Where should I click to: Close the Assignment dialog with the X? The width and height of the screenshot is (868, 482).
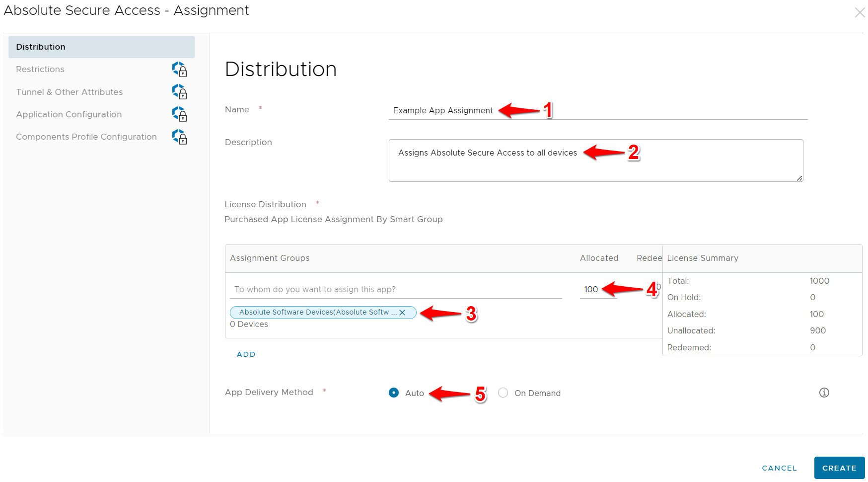(x=860, y=12)
